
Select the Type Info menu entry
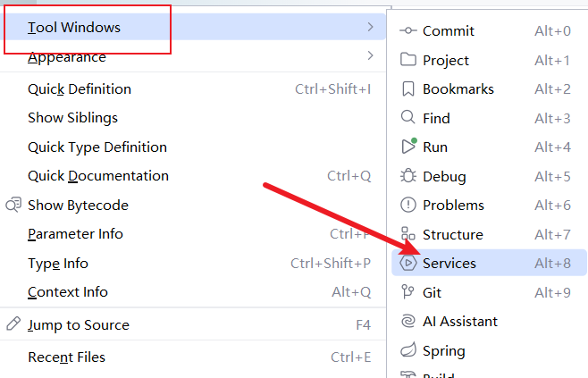58,264
